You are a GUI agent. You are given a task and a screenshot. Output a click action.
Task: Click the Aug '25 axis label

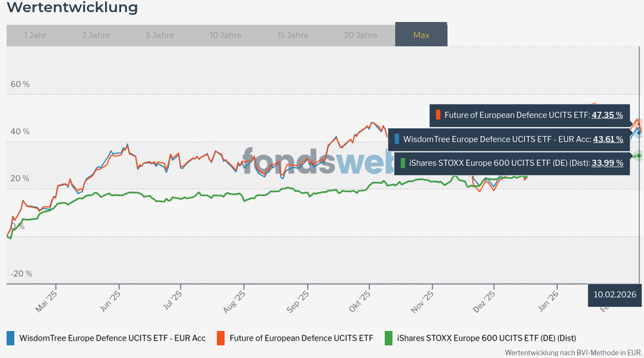(235, 302)
